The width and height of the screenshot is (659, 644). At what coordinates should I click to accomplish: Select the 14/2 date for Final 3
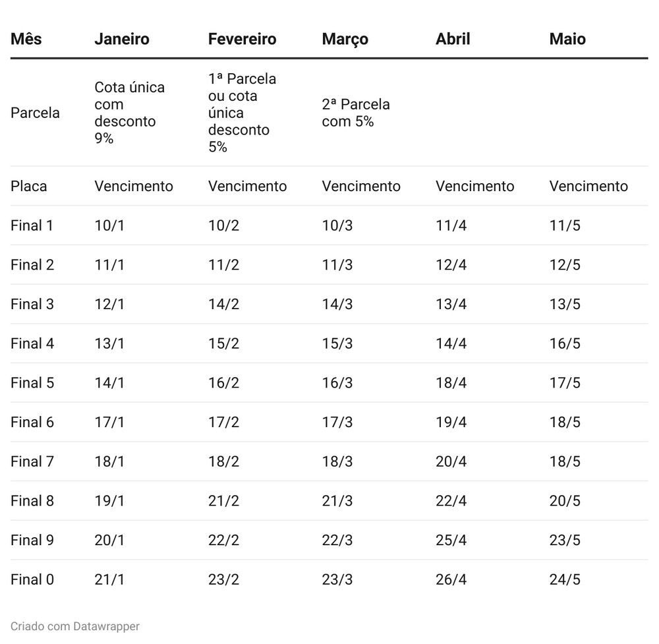[x=223, y=305]
